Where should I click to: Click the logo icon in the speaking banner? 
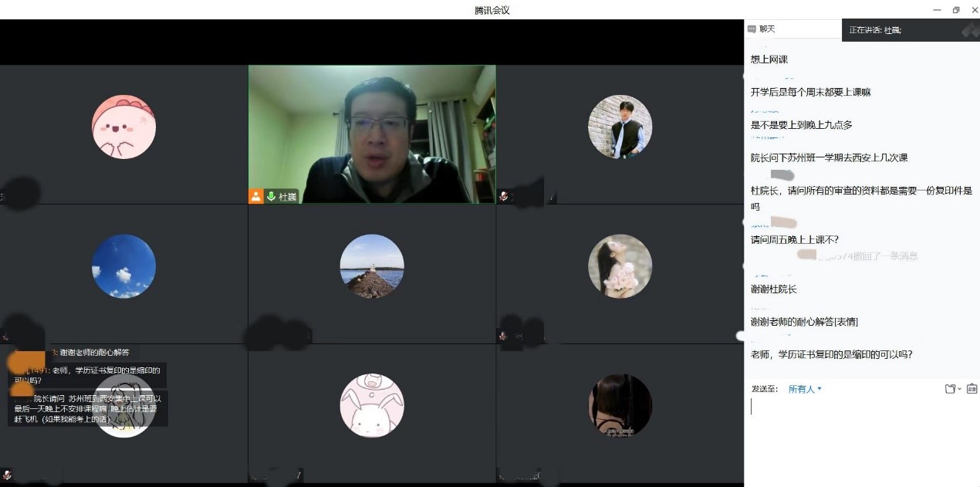point(969,30)
